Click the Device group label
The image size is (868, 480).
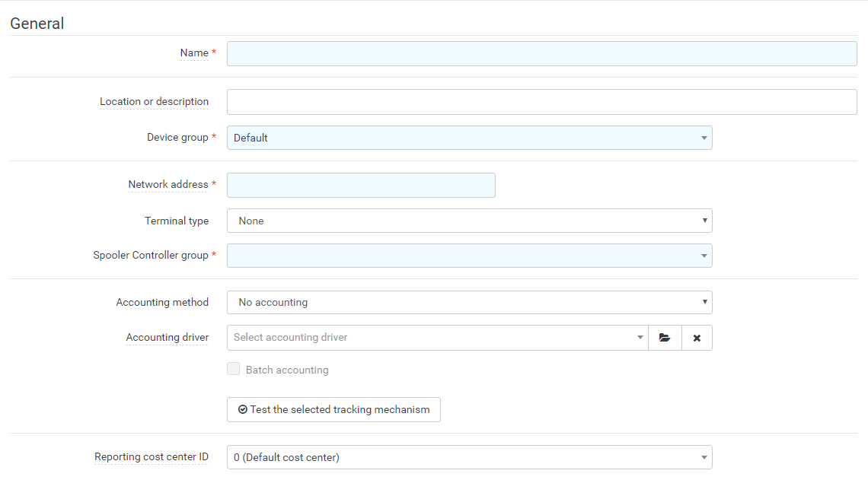tap(177, 138)
